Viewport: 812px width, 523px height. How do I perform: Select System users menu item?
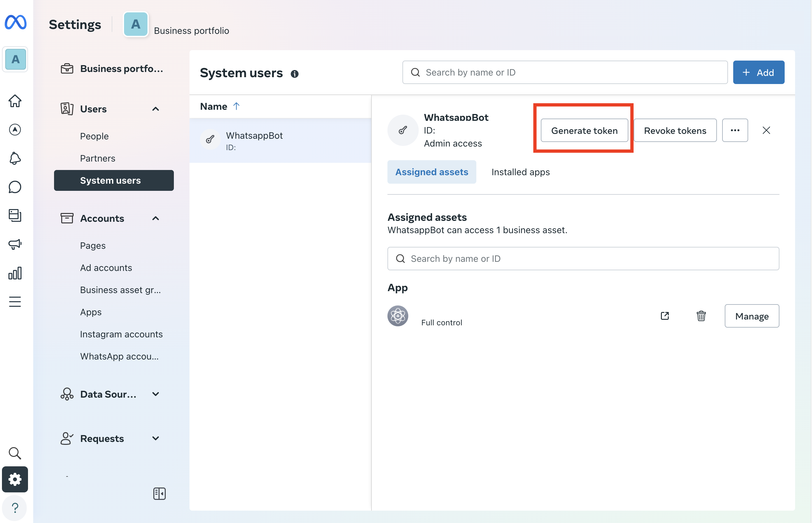(114, 180)
